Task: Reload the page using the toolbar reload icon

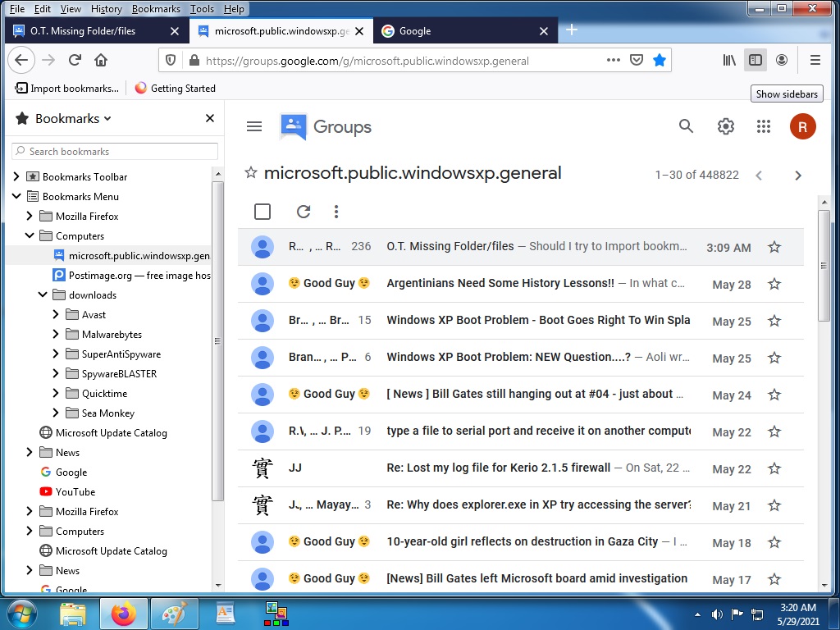Action: click(x=75, y=60)
